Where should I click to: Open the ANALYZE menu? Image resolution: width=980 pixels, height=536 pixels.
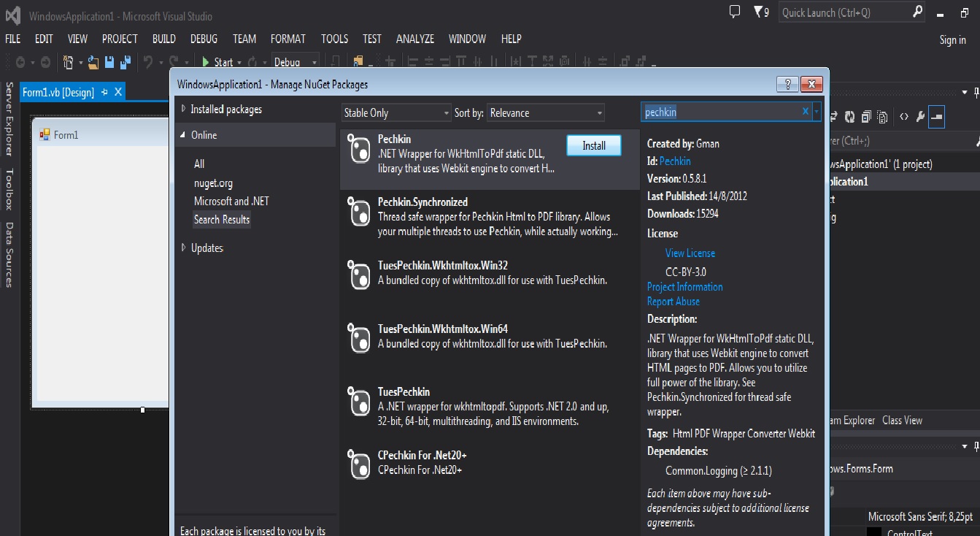[415, 39]
